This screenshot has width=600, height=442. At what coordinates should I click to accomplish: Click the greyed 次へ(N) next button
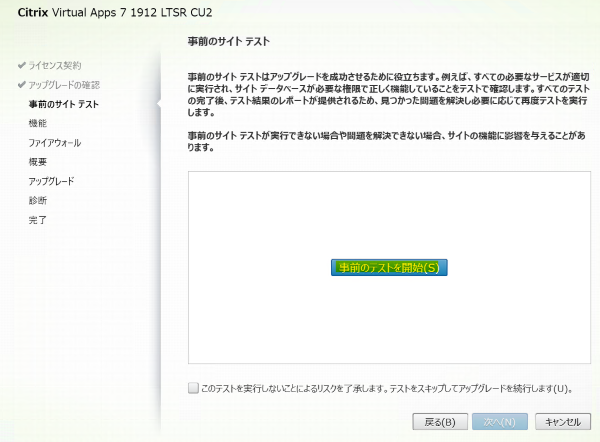(500, 422)
